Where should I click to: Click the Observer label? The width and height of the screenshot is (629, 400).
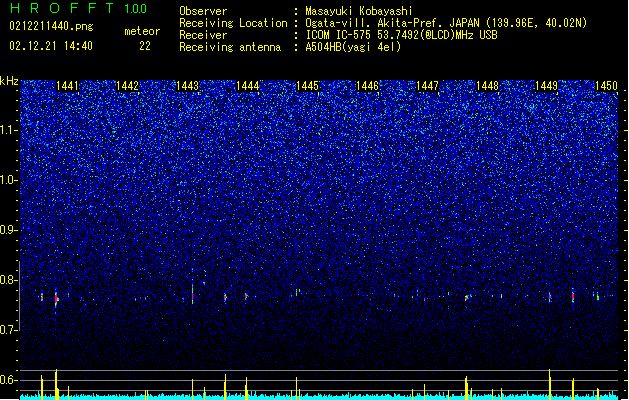click(x=203, y=11)
